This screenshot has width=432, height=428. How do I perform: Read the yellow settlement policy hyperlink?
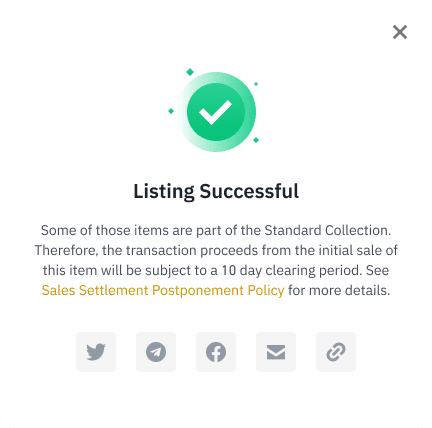click(x=163, y=290)
